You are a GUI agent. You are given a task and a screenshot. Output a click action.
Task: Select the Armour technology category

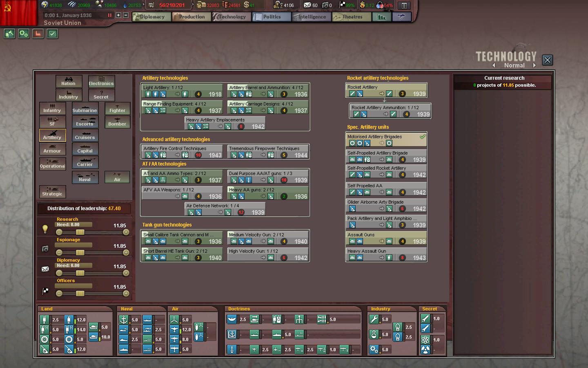click(x=52, y=149)
